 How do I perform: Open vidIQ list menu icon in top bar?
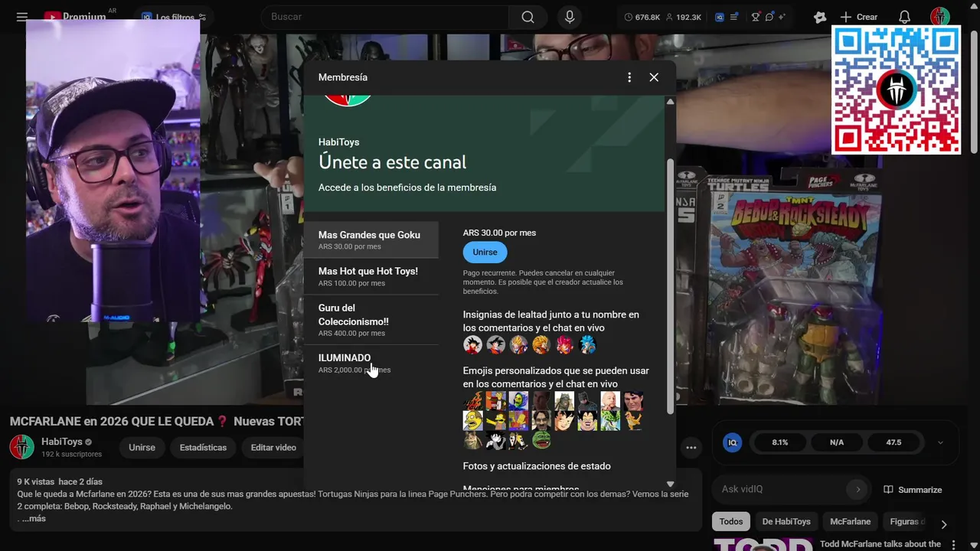coord(735,17)
